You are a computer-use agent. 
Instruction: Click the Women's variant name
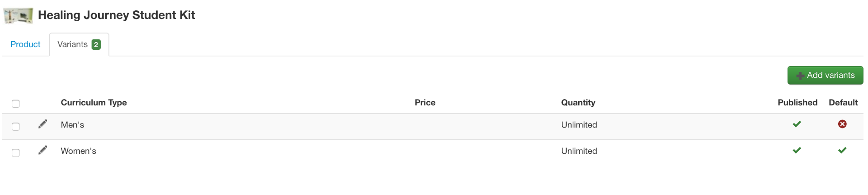78,151
